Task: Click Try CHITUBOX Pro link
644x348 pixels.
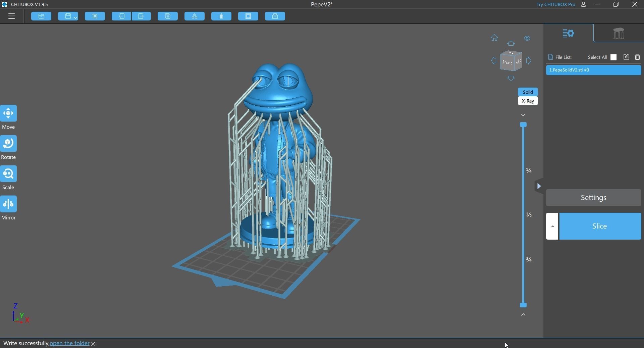Action: pyautogui.click(x=555, y=4)
